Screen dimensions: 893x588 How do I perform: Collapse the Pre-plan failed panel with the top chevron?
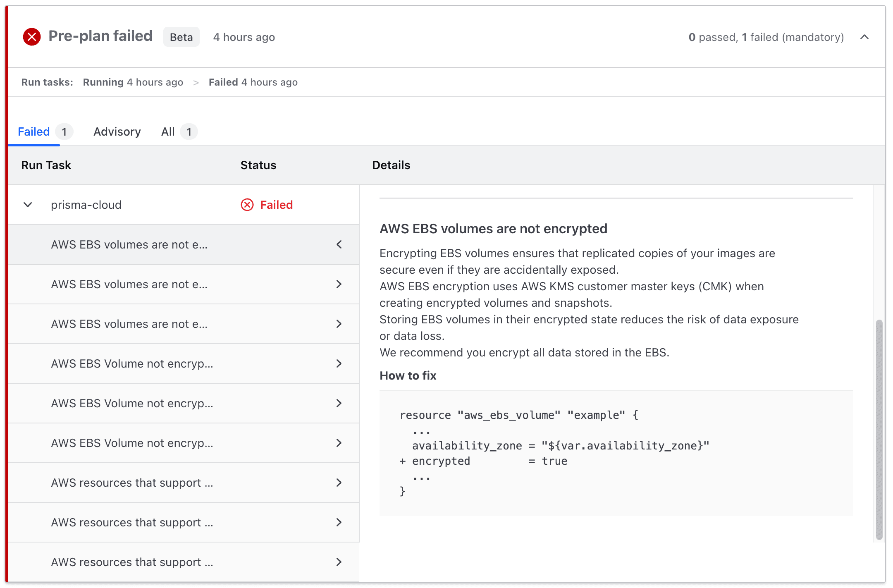tap(864, 37)
